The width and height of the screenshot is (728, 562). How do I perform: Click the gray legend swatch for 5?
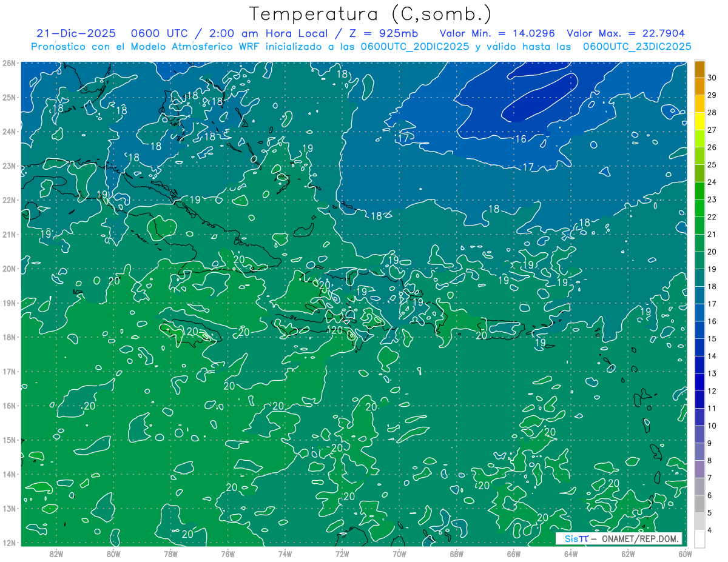[x=699, y=504]
